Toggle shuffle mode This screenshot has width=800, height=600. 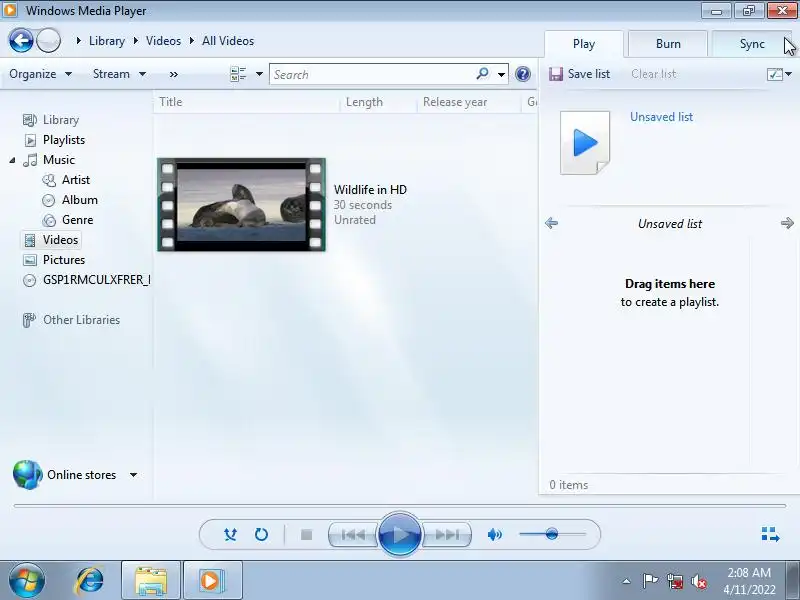click(x=231, y=535)
